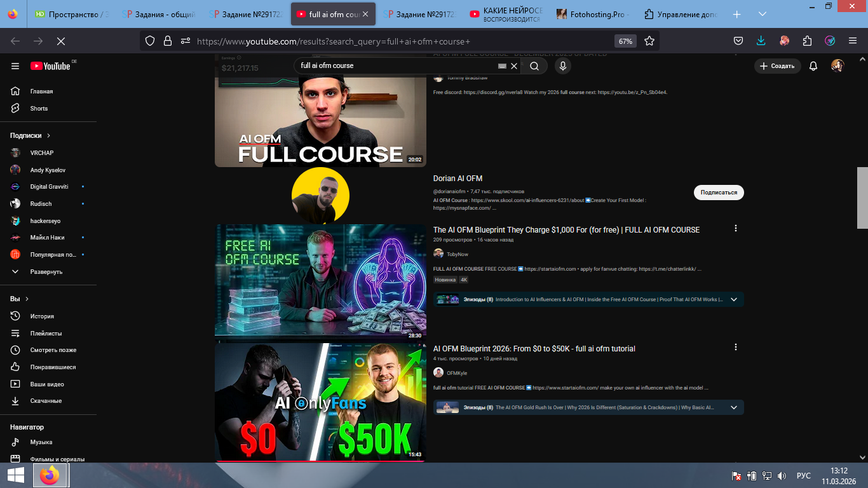Image resolution: width=868 pixels, height=488 pixels.
Task: Switch to the Пространство tab
Action: pos(71,14)
